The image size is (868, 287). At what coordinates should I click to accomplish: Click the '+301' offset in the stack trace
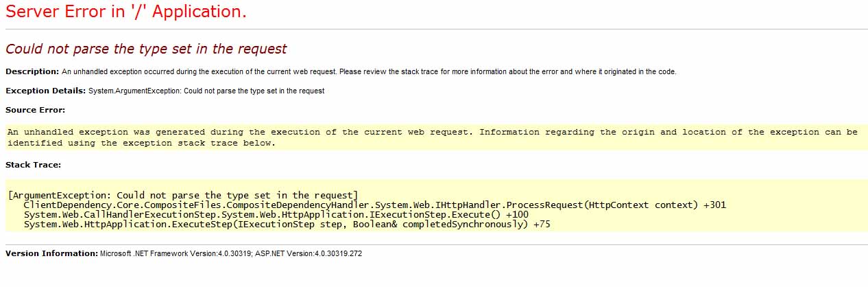point(714,205)
